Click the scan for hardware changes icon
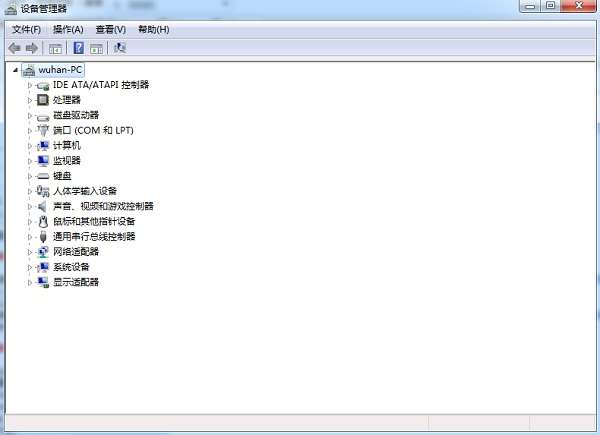600x435 pixels. point(120,48)
